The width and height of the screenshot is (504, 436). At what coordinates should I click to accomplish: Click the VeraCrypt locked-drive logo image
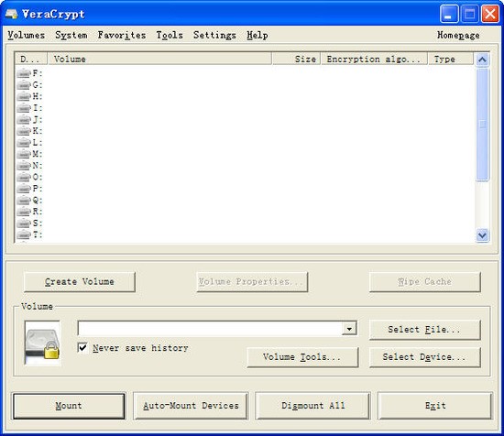point(42,343)
